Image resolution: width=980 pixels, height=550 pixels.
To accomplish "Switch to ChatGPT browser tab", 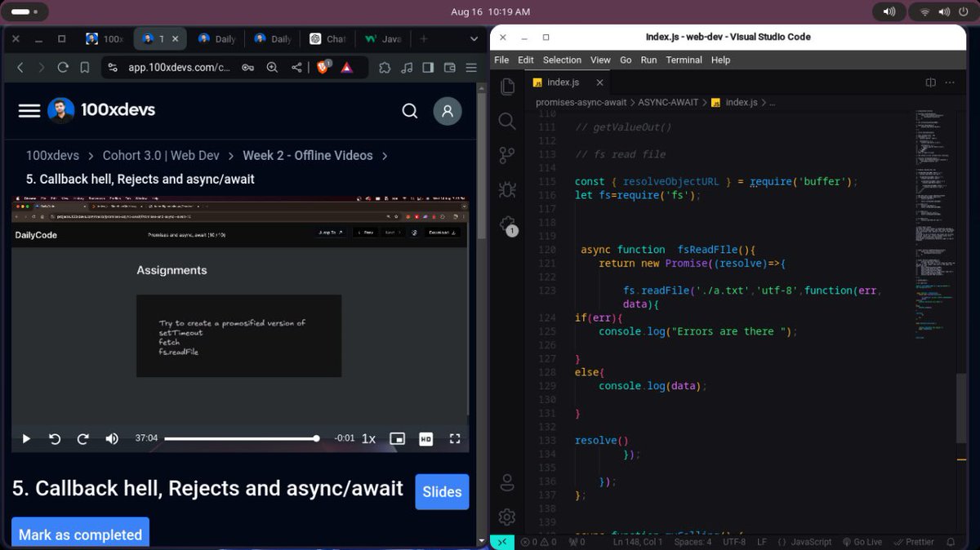I will [x=327, y=38].
